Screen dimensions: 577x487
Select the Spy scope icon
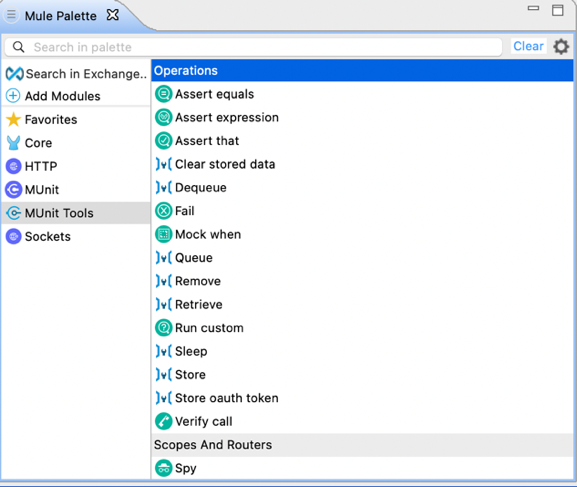(x=163, y=468)
